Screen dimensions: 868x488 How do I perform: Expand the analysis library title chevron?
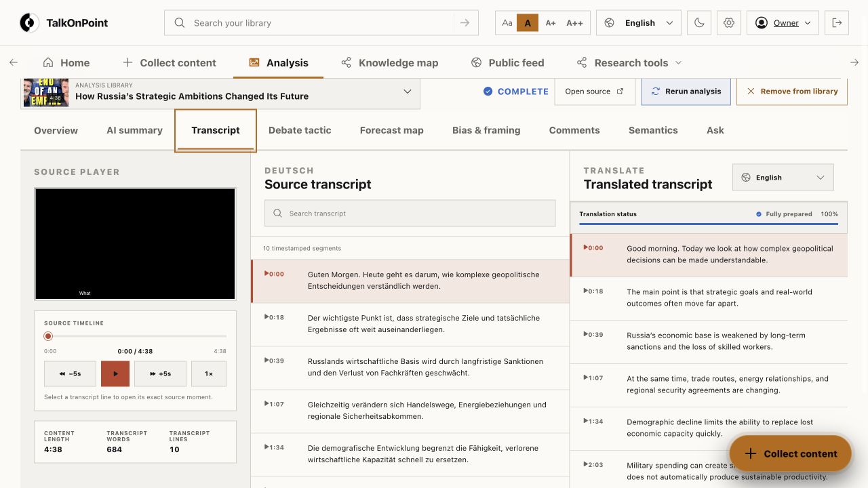coord(407,91)
